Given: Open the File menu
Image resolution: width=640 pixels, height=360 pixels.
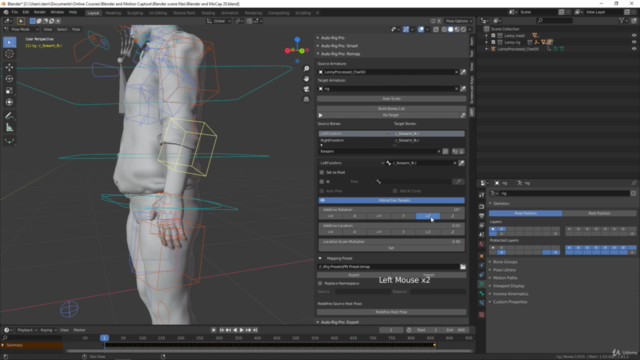Looking at the screenshot, I should pos(15,12).
